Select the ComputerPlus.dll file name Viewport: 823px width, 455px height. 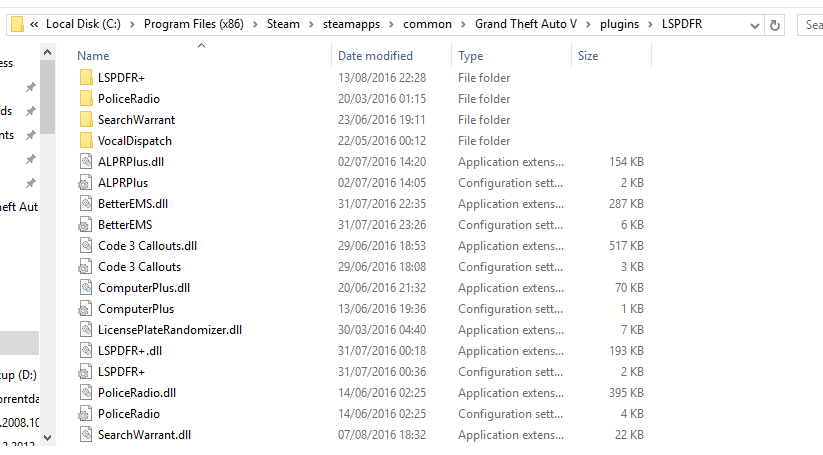[x=144, y=288]
